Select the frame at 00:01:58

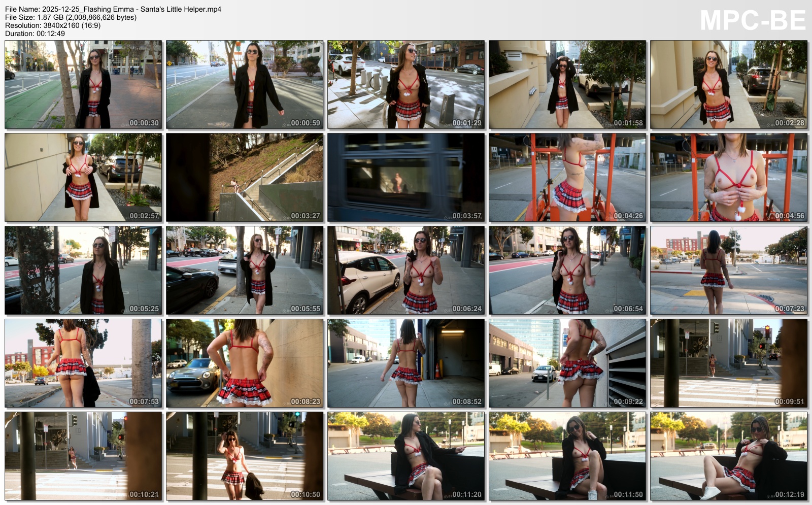567,85
